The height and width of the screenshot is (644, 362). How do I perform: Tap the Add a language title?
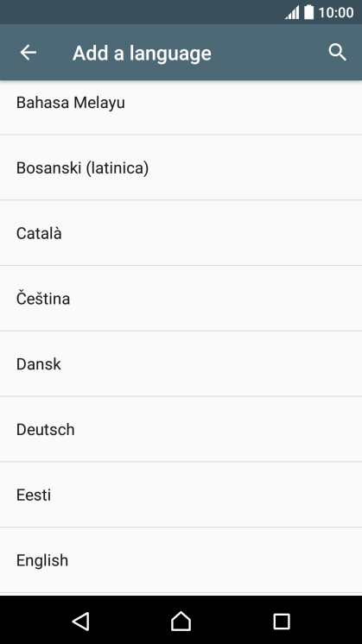[142, 54]
